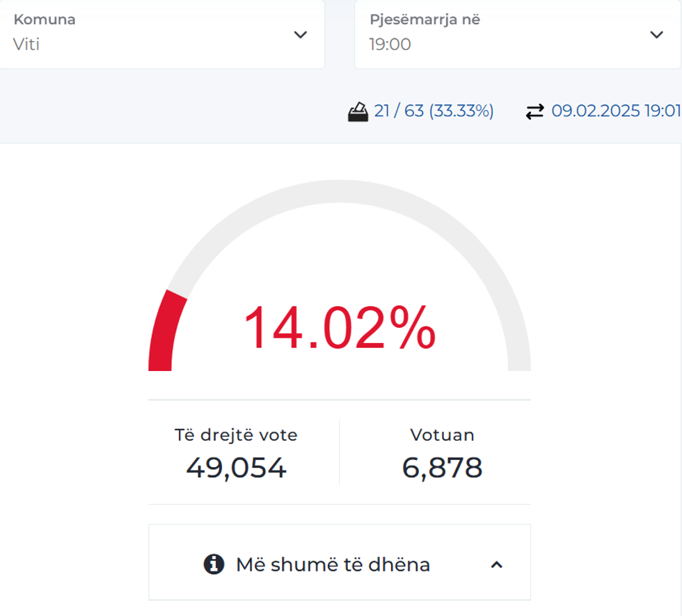682x616 pixels.
Task: Select the 49,054 eligible voters figure
Action: coord(236,468)
